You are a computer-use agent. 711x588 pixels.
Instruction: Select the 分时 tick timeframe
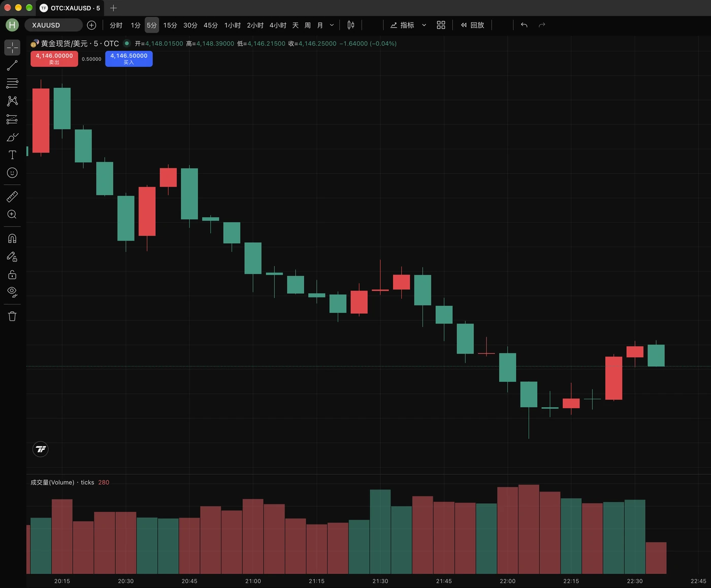pyautogui.click(x=116, y=25)
